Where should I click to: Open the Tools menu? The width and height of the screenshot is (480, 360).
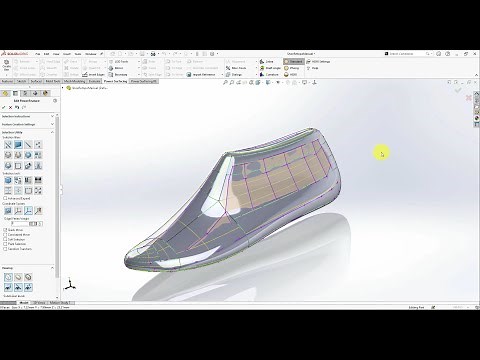tap(78, 54)
